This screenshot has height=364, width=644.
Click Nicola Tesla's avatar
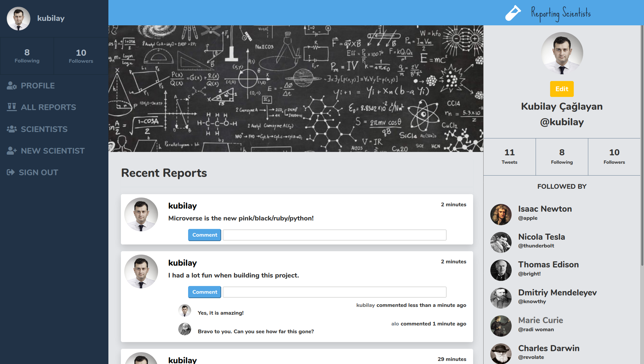click(501, 242)
